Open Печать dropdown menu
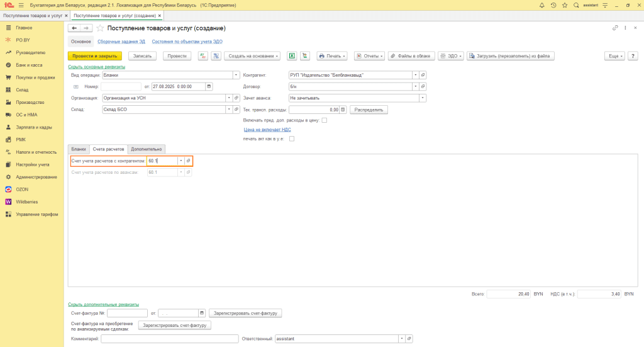Viewport: 644px width, 347px height. point(332,56)
